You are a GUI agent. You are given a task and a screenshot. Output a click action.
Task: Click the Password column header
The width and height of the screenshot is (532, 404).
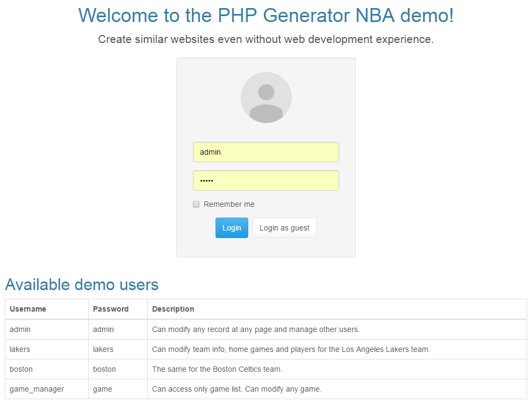[111, 309]
